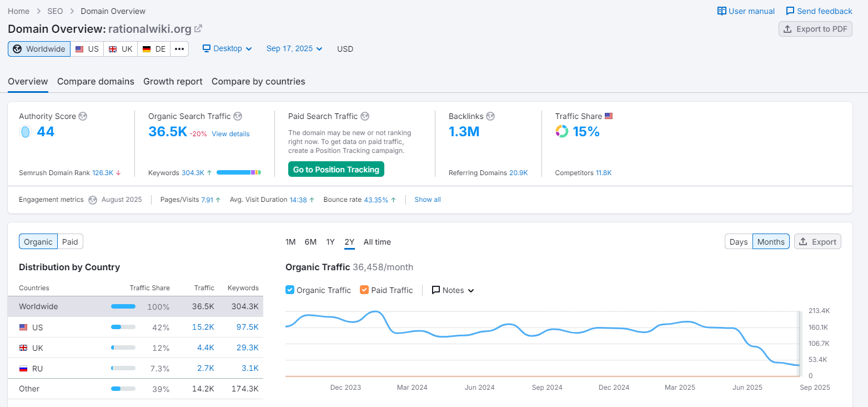Image resolution: width=868 pixels, height=407 pixels.
Task: Click Go to Position Tracking button
Action: (x=336, y=170)
